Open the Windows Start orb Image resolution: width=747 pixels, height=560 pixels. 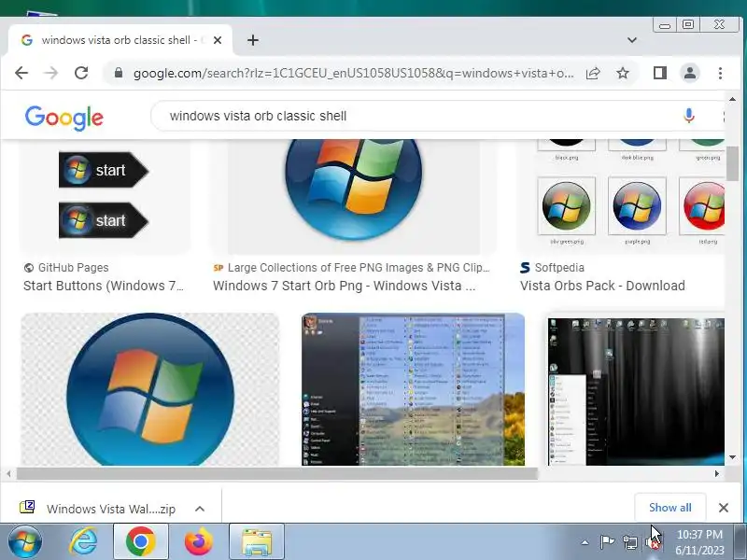(25, 541)
